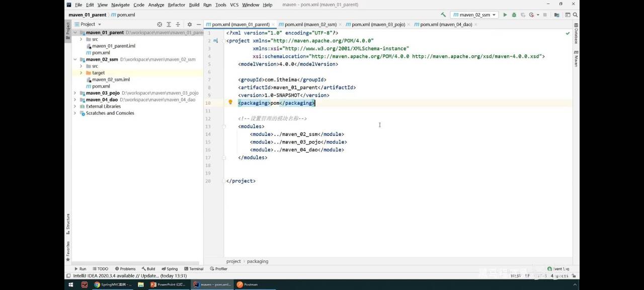The height and width of the screenshot is (290, 644).
Task: Open the Structure tool window
Action: 68,224
